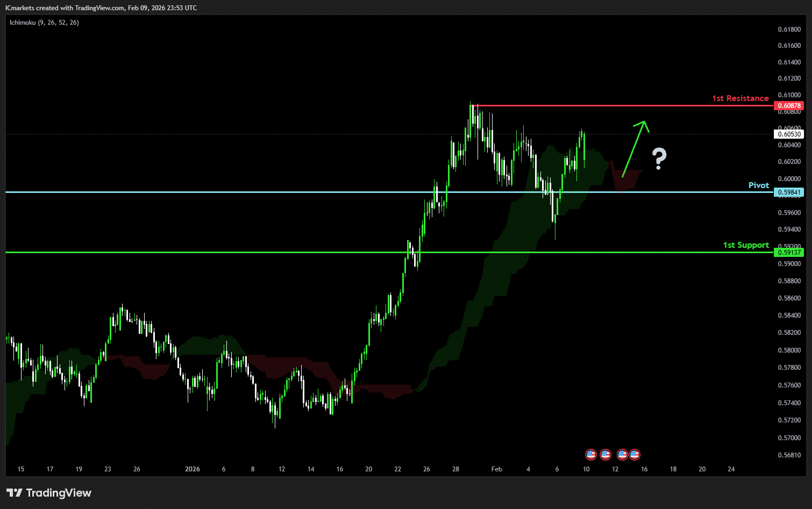The width and height of the screenshot is (812, 509).
Task: Click the Feb label on the time axis
Action: 496,469
